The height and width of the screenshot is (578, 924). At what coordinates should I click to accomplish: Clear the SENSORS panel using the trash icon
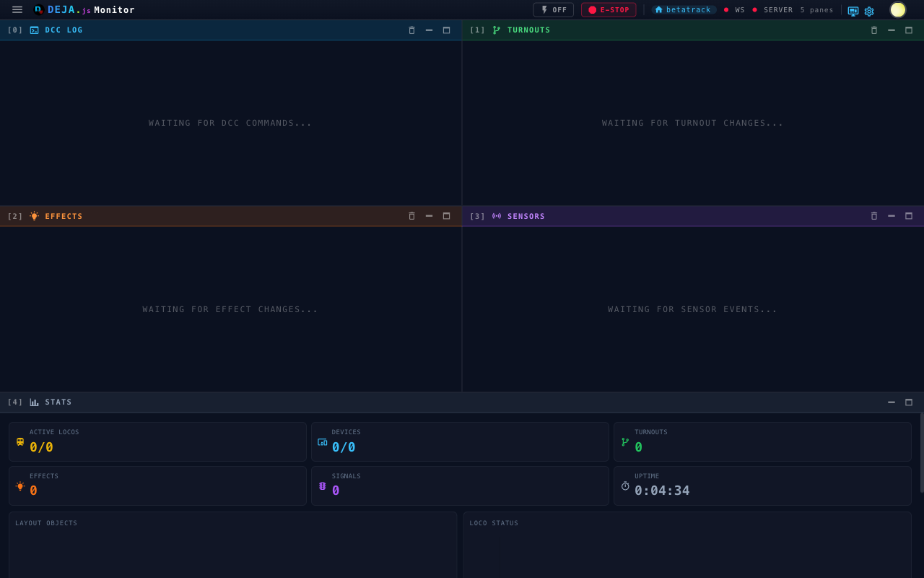[873, 215]
